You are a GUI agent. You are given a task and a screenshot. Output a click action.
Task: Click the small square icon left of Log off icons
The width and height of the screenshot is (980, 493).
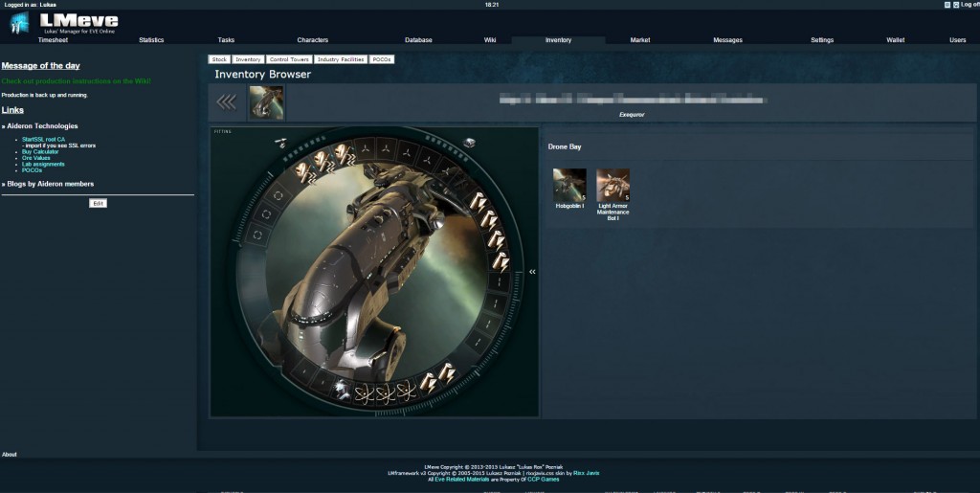947,5
